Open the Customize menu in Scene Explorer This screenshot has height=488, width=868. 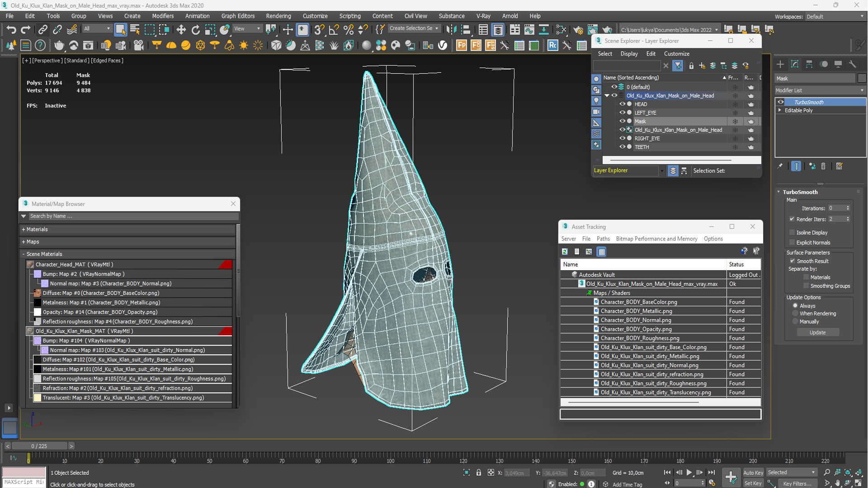click(x=676, y=53)
